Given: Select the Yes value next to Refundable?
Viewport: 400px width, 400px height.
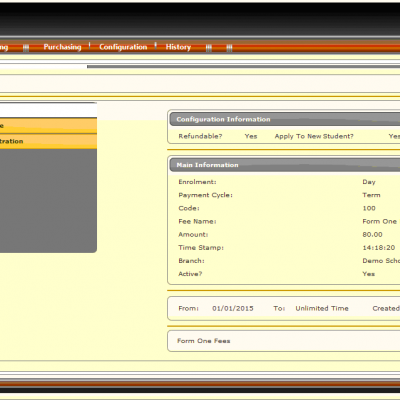Looking at the screenshot, I should 251,136.
